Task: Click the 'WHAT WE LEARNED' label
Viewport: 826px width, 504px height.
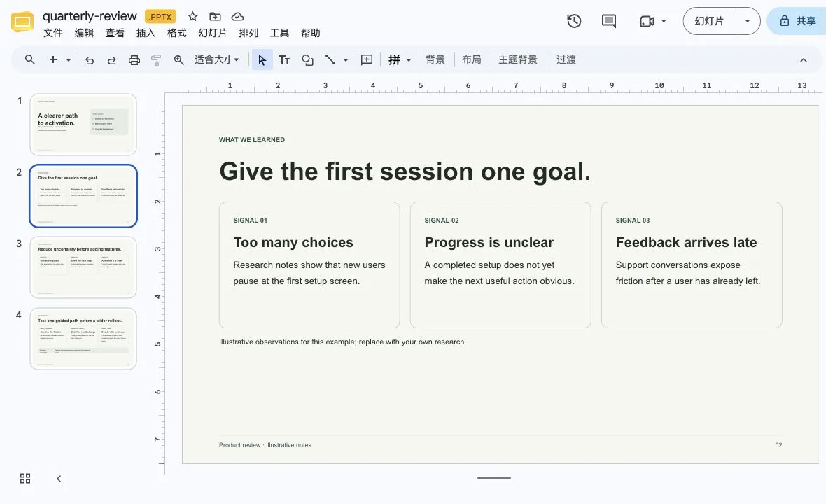Action: (252, 139)
